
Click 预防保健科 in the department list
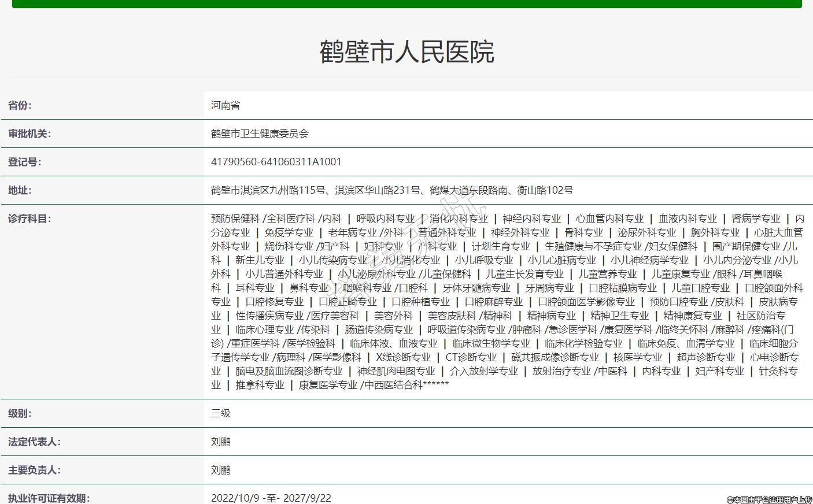(x=235, y=218)
